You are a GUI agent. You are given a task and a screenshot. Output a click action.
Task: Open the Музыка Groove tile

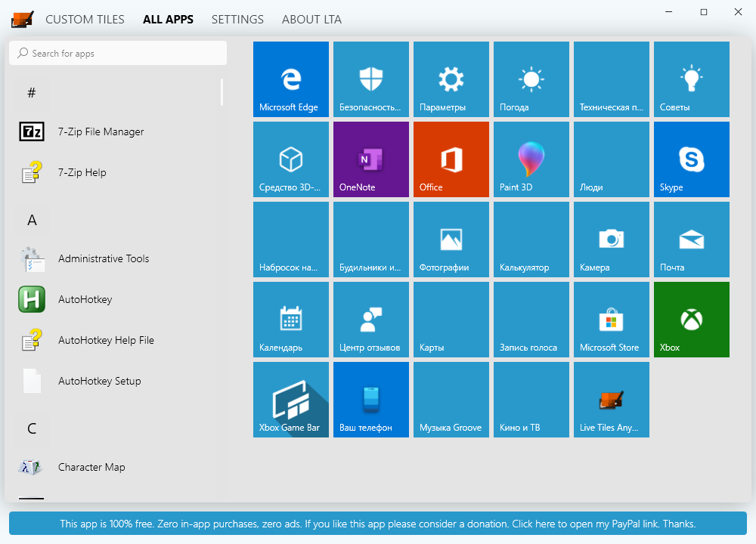coord(451,400)
